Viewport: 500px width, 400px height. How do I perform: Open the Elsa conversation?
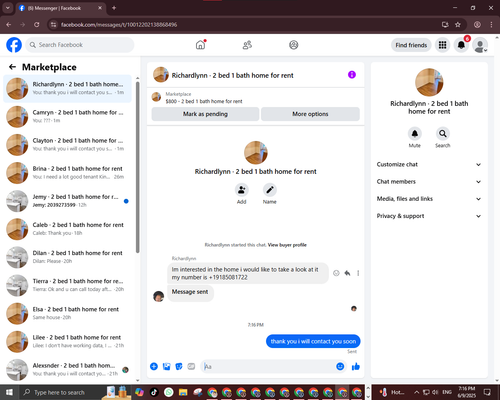click(67, 313)
